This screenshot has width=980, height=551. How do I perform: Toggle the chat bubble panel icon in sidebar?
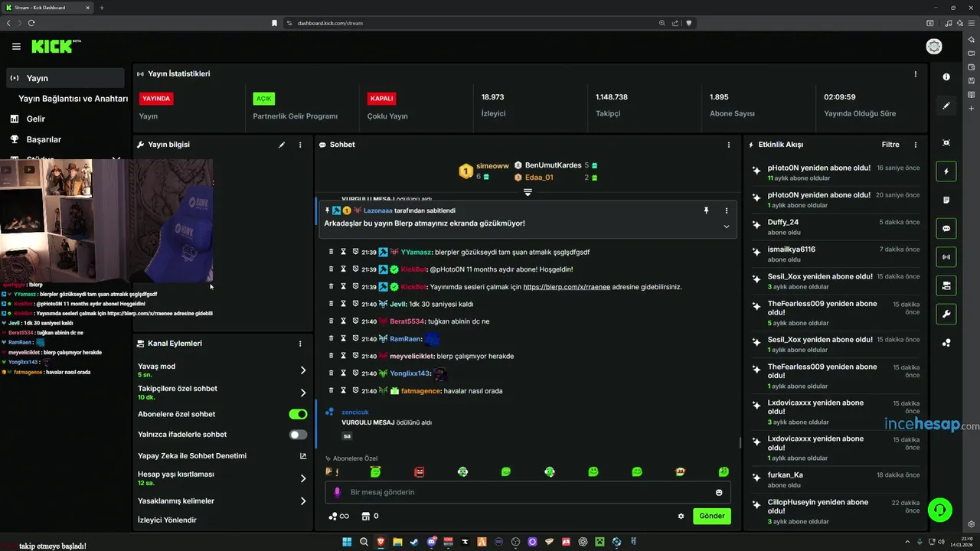946,228
